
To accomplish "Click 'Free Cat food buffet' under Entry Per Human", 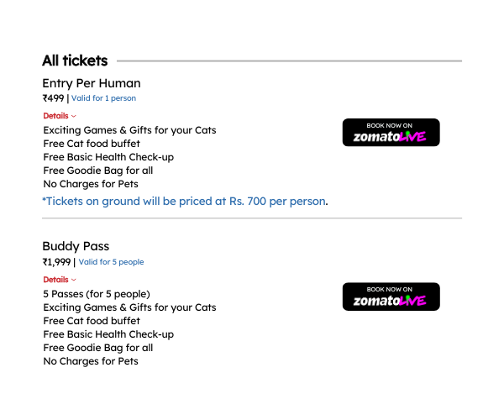I will pyautogui.click(x=92, y=144).
